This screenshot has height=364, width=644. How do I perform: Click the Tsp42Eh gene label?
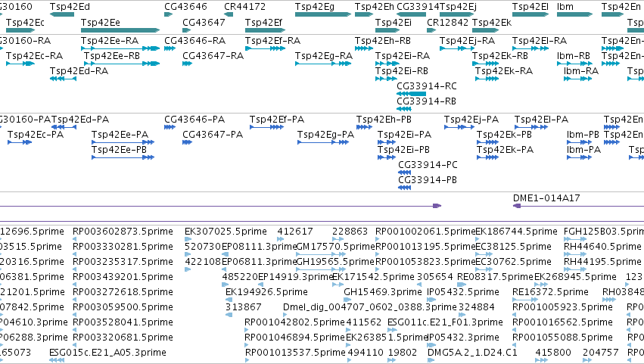click(374, 7)
